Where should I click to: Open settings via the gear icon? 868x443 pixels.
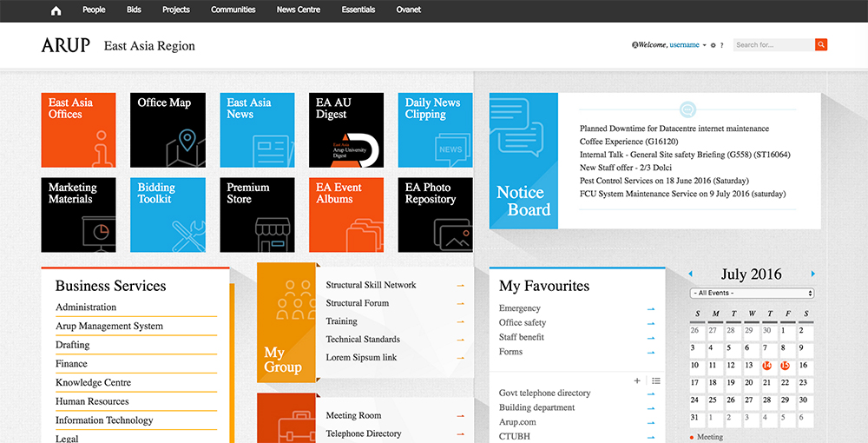pyautogui.click(x=713, y=45)
